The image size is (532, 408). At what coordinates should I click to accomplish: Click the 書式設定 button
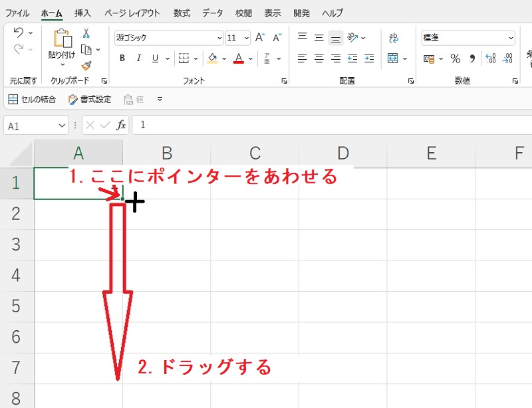pyautogui.click(x=90, y=100)
